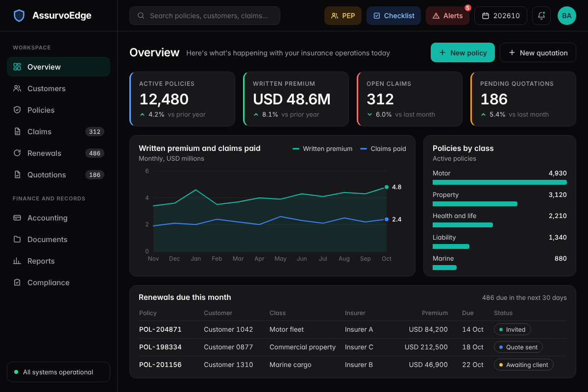Open the 202610 period selector

(501, 16)
